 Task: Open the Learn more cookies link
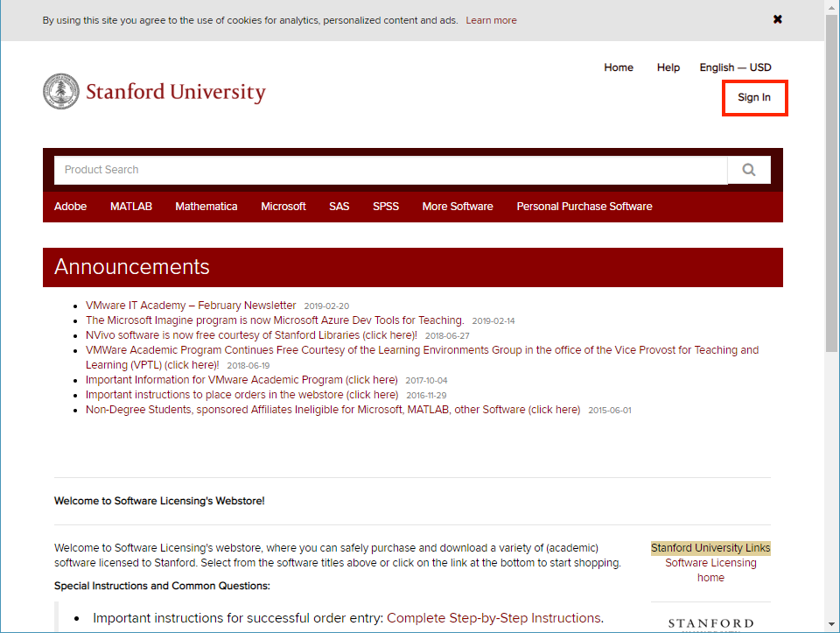491,19
